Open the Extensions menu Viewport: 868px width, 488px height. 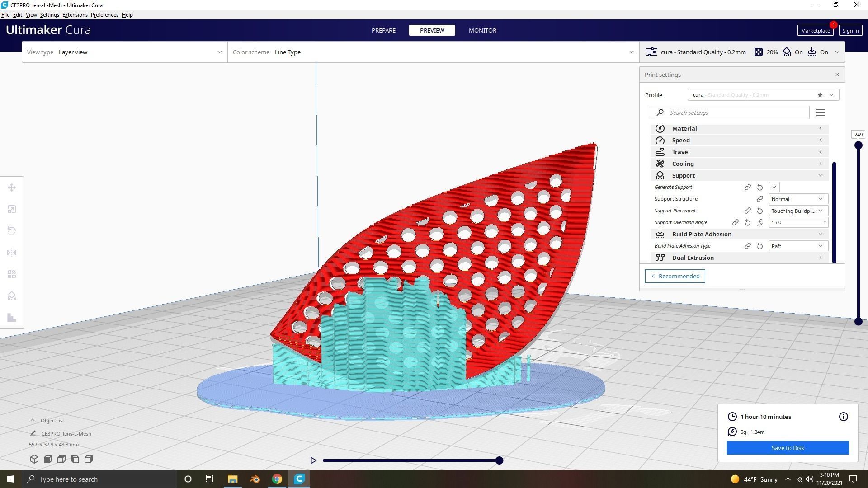click(75, 15)
